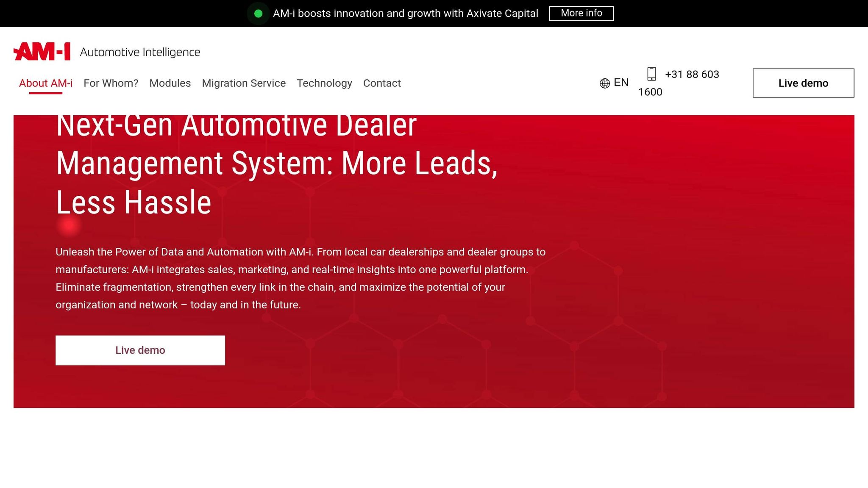The height and width of the screenshot is (488, 868).
Task: Open the EN language selector
Action: tap(621, 83)
